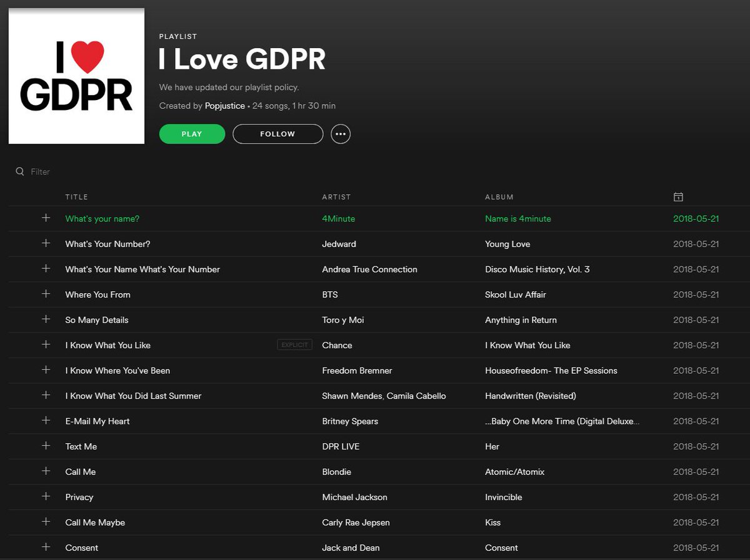Image resolution: width=750 pixels, height=560 pixels.
Task: Add "I Know What You Like" plus icon
Action: 46,344
